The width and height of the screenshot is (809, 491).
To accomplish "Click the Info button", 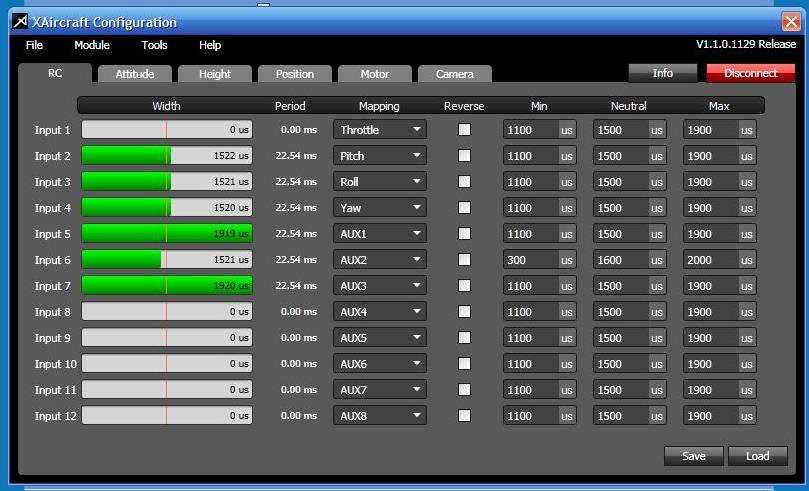I will point(662,73).
